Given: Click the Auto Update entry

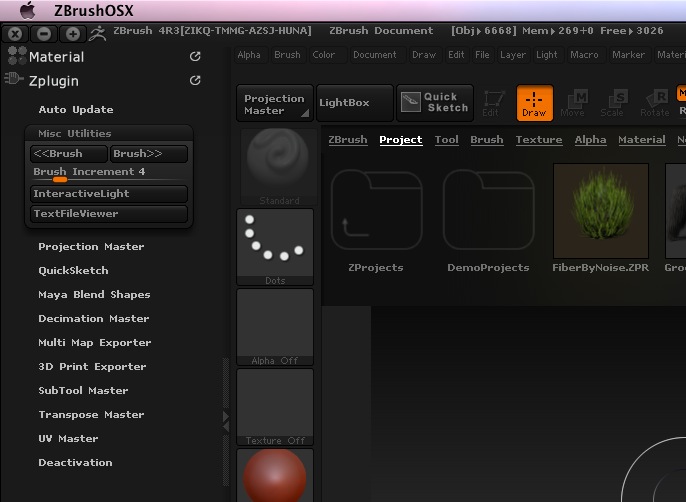Looking at the screenshot, I should [76, 109].
